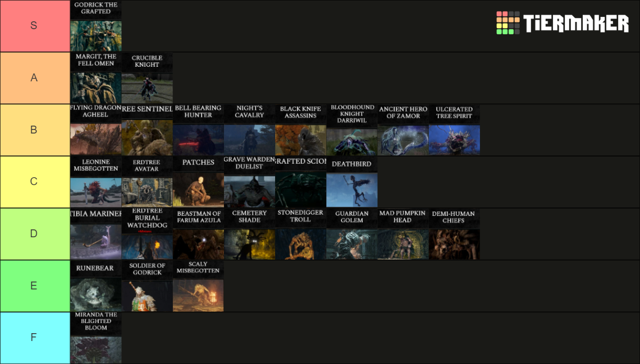Click the Deathbird card
The image size is (640, 364).
pos(352,182)
